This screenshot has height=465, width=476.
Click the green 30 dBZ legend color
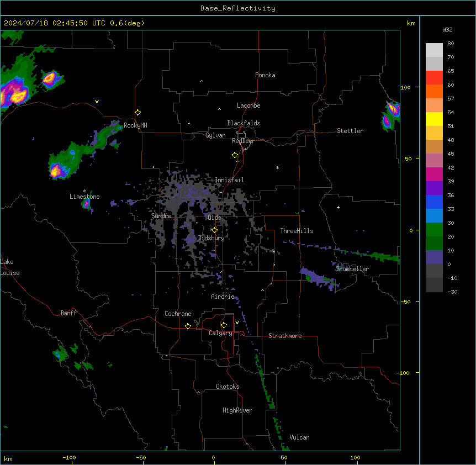pyautogui.click(x=434, y=230)
